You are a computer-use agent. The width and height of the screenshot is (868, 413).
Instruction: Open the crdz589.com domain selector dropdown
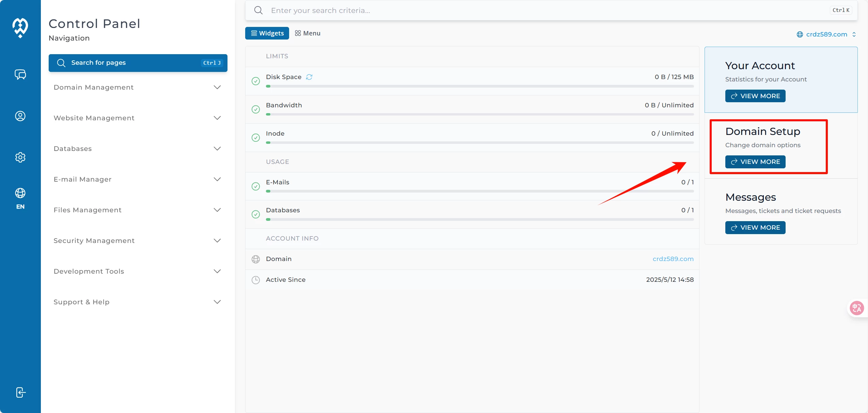tap(826, 34)
